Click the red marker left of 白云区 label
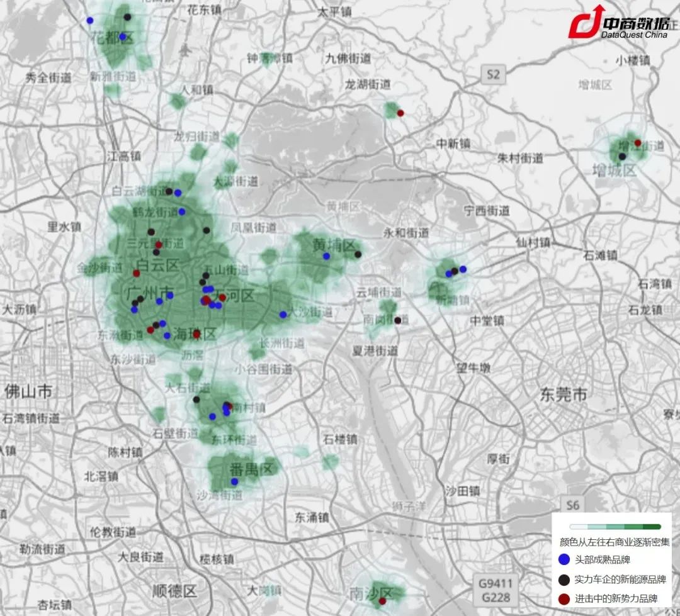This screenshot has width=680, height=616. pos(136,273)
